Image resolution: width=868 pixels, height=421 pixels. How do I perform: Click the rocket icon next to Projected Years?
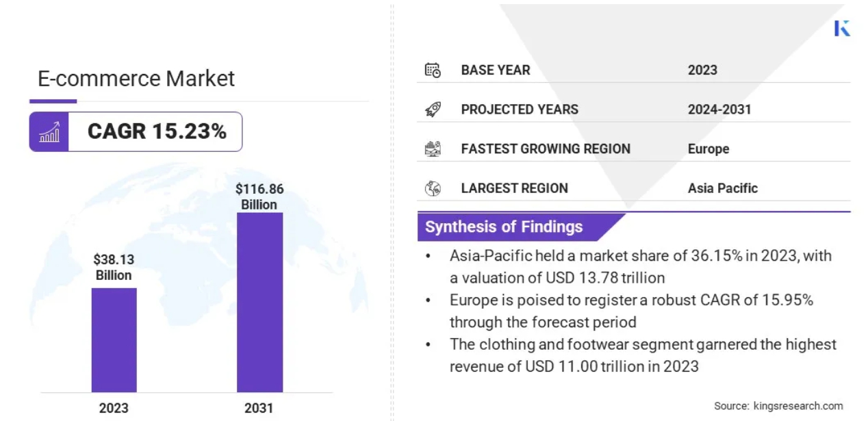pyautogui.click(x=433, y=110)
